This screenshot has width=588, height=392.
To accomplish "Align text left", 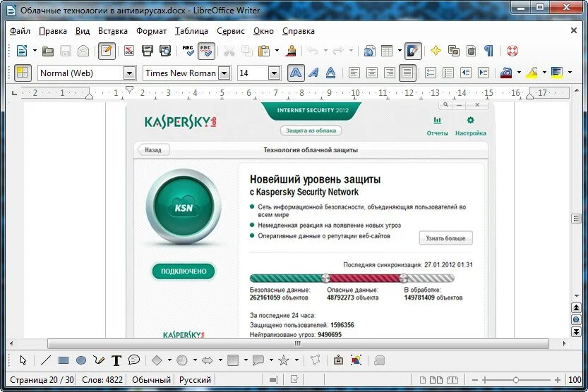I will tap(354, 73).
